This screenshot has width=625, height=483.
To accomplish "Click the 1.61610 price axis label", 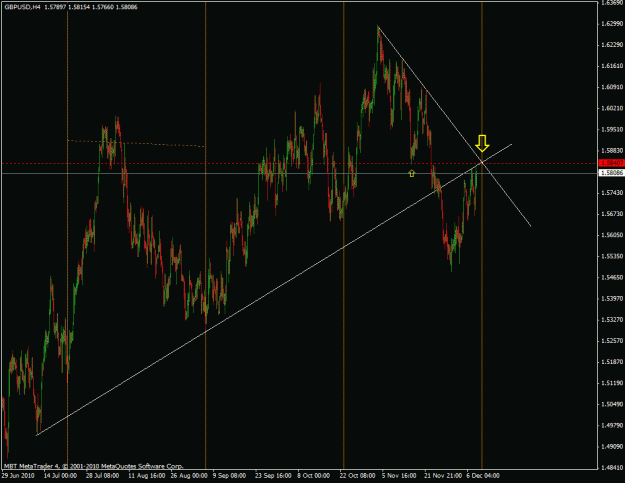I will coord(612,66).
